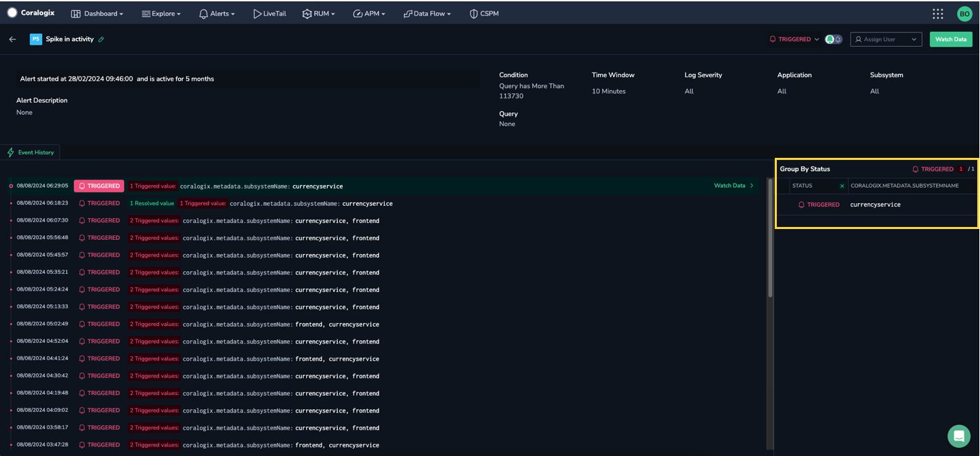Open the Alerts menu

point(217,14)
